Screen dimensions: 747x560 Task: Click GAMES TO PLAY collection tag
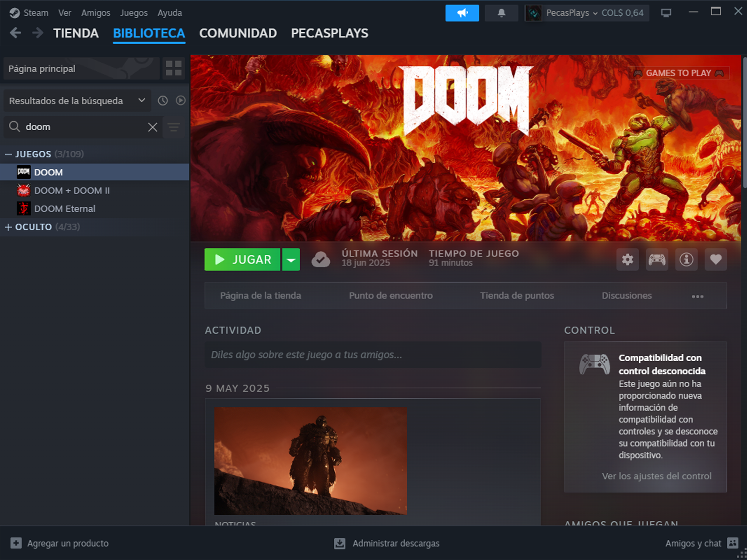point(678,73)
